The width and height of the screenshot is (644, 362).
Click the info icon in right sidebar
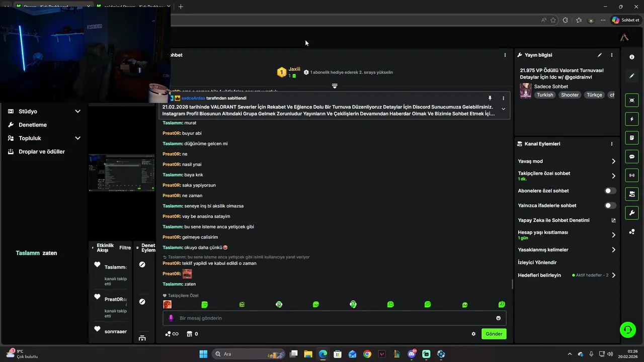[632, 57]
